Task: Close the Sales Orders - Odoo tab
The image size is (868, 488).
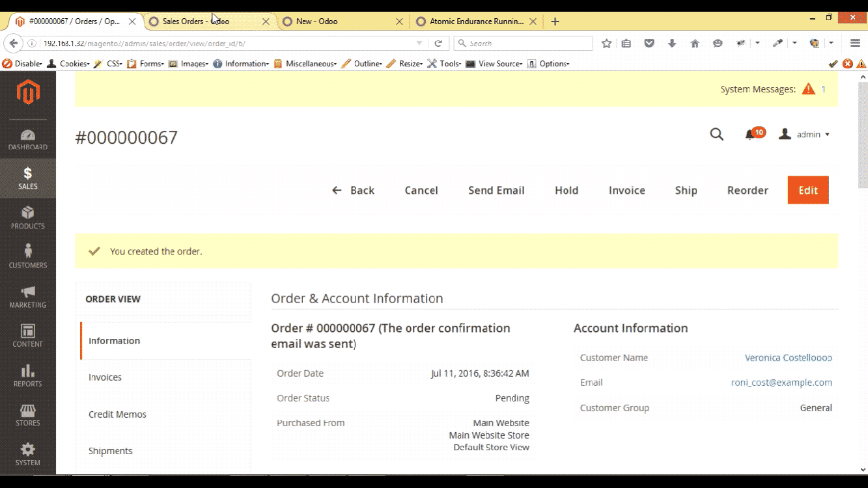Action: tap(266, 21)
